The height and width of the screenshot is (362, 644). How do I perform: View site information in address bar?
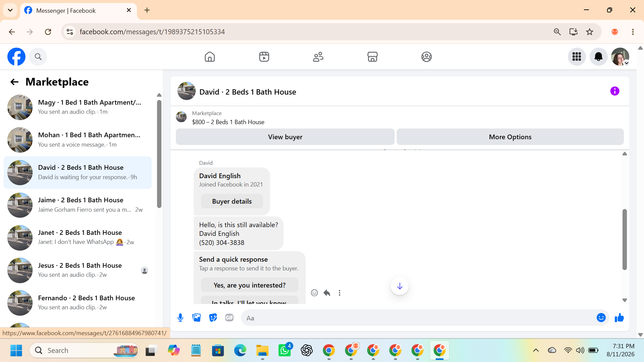(70, 32)
